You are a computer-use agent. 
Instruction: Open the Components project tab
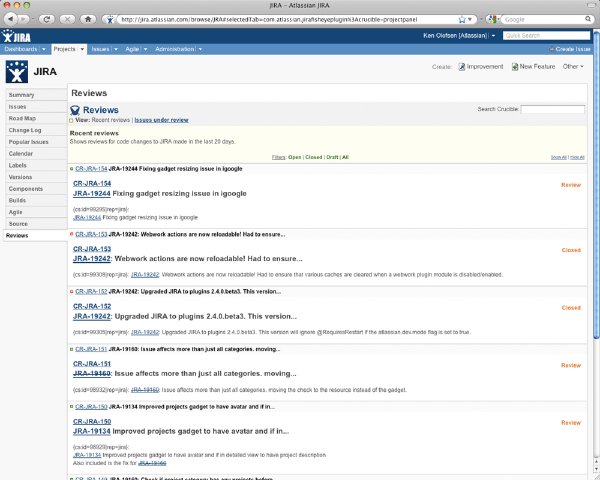pyautogui.click(x=36, y=189)
